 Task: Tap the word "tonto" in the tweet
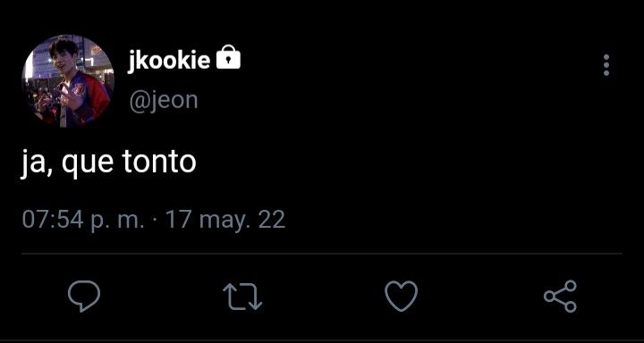[159, 163]
